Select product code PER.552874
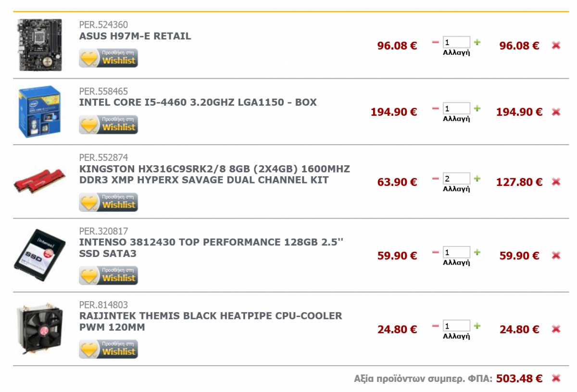Viewport: 577px width, 392px height. click(103, 158)
